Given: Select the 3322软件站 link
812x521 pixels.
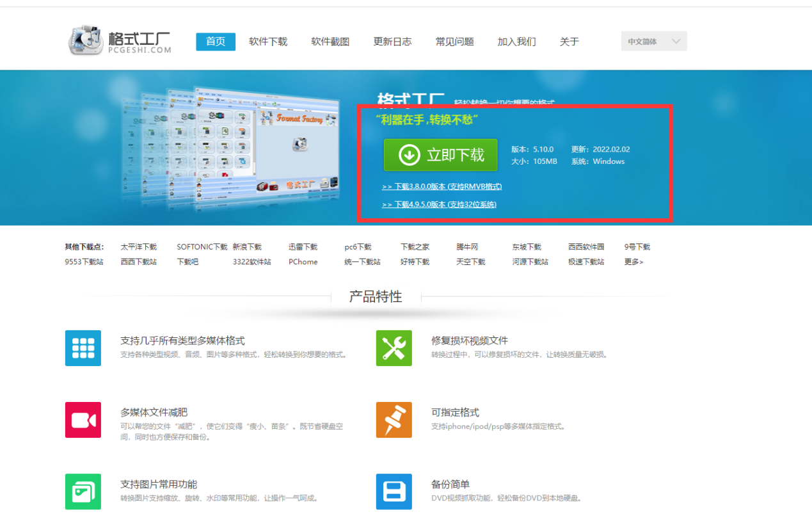Looking at the screenshot, I should point(251,262).
